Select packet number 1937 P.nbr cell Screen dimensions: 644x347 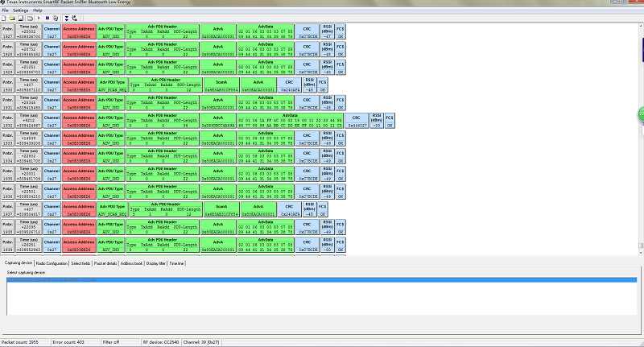tap(7, 209)
